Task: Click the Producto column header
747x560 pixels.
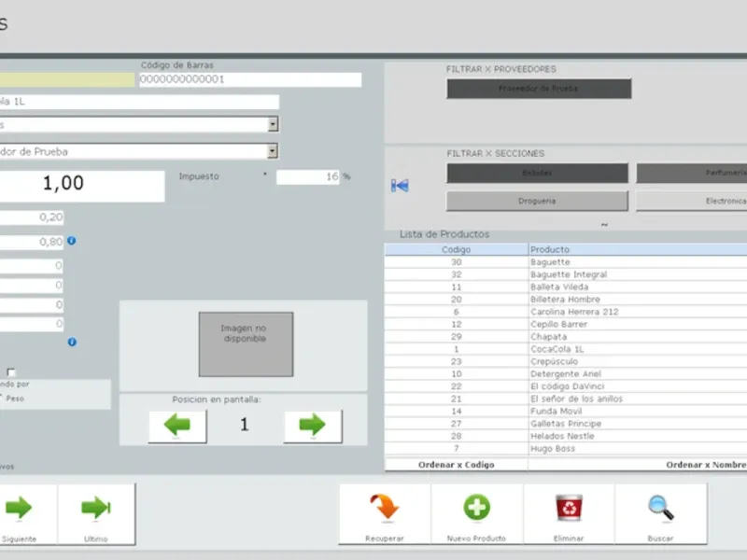Action: click(x=638, y=249)
